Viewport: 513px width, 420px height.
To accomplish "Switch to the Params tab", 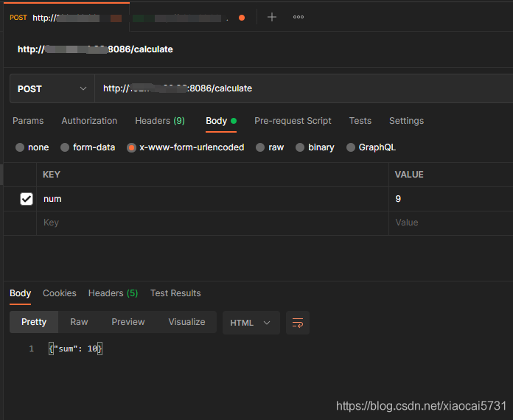I will pyautogui.click(x=28, y=121).
